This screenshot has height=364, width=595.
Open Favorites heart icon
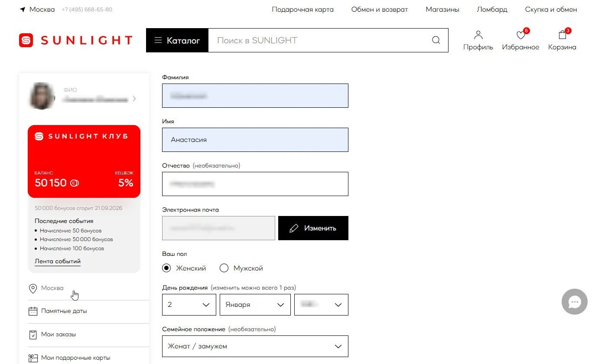(521, 35)
